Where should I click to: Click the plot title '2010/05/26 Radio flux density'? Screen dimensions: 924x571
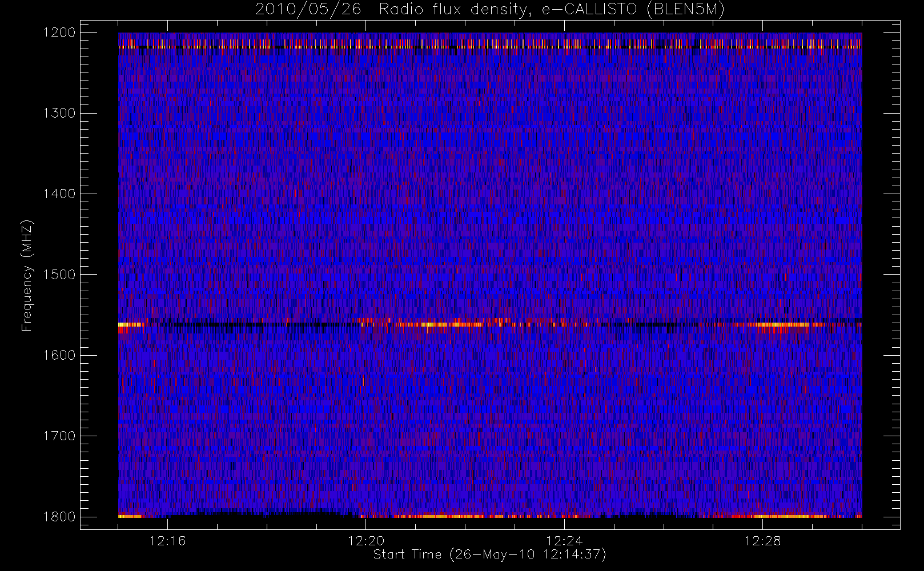click(490, 10)
